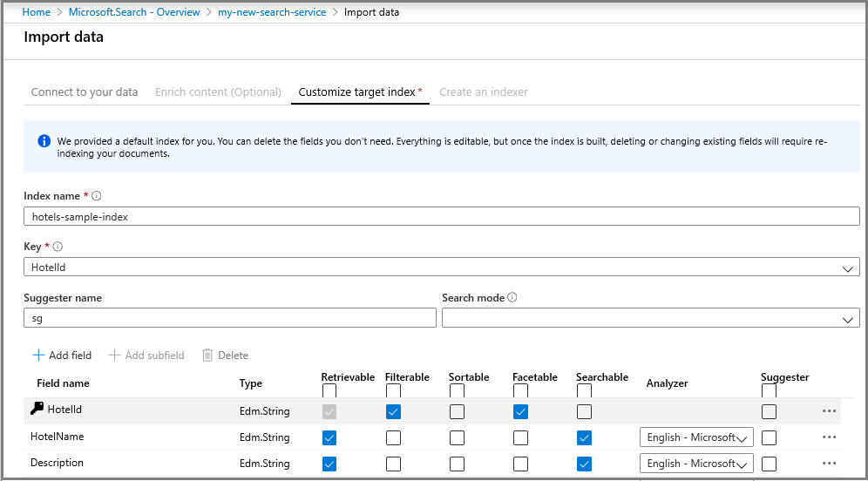Navigate to the Home breadcrumb link

coord(36,12)
